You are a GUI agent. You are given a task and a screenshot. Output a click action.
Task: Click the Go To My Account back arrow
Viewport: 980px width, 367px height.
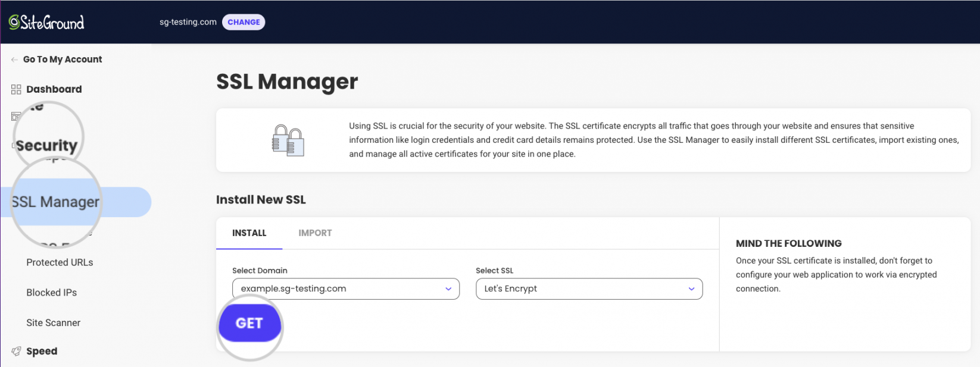(x=14, y=59)
